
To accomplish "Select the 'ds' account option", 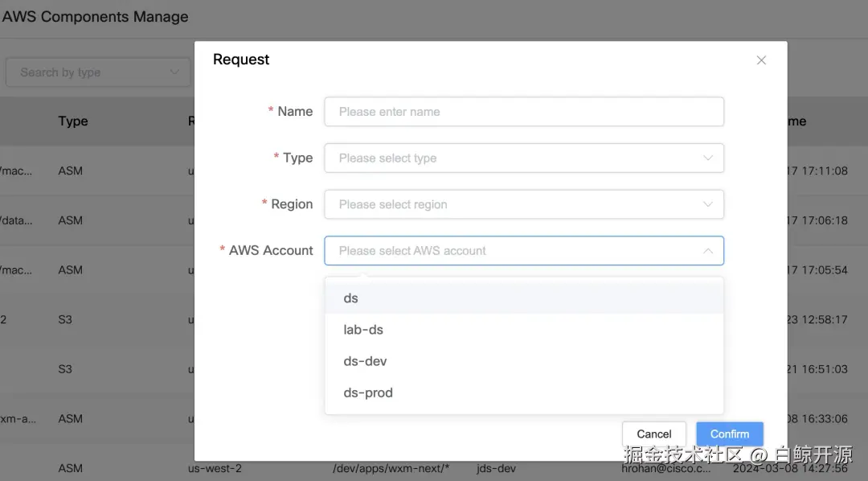I will [524, 298].
